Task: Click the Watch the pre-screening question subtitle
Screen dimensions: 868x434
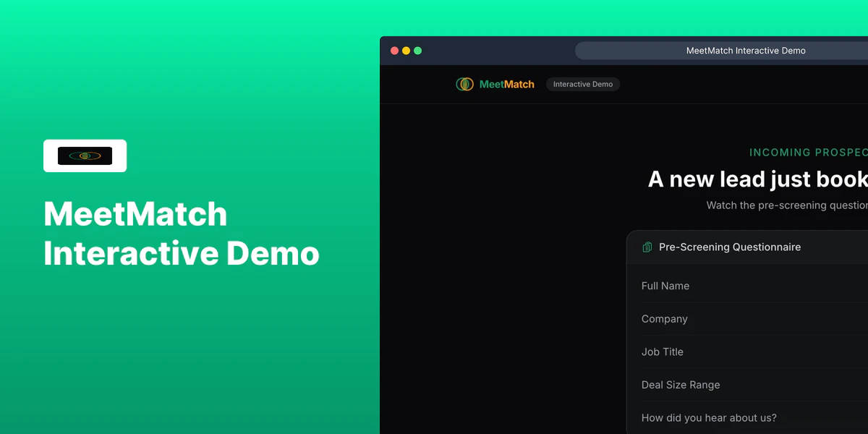Action: [787, 205]
